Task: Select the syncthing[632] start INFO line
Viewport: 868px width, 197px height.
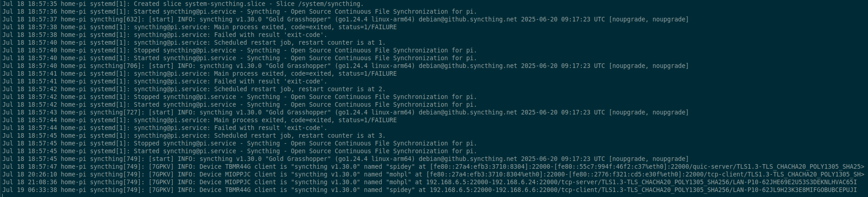Action: [346, 19]
